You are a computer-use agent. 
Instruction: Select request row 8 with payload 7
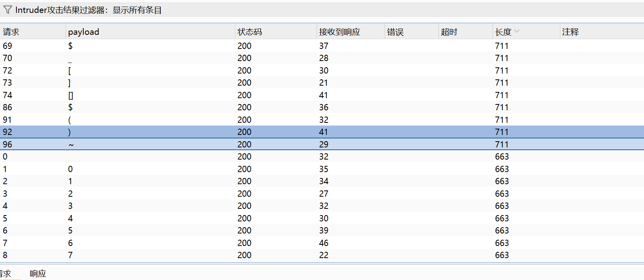(156, 255)
